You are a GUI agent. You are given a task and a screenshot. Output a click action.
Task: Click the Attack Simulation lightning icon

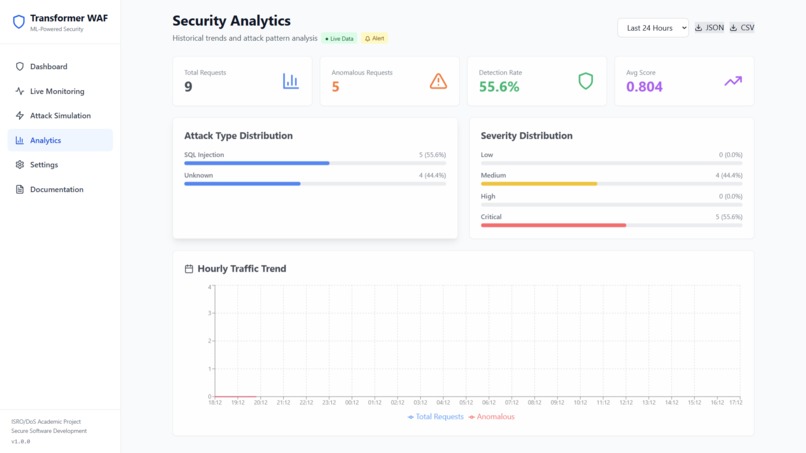tap(20, 116)
